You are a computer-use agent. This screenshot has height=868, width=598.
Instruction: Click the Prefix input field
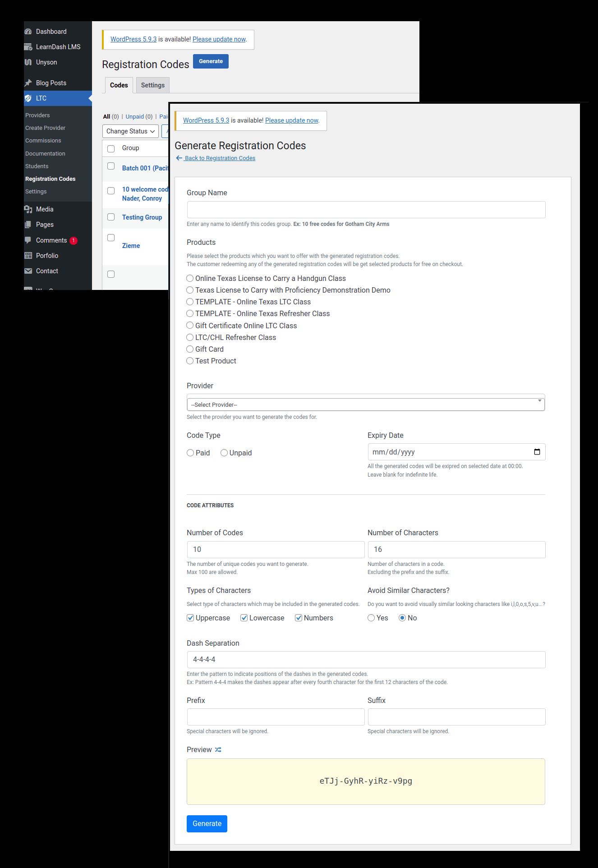(x=276, y=717)
